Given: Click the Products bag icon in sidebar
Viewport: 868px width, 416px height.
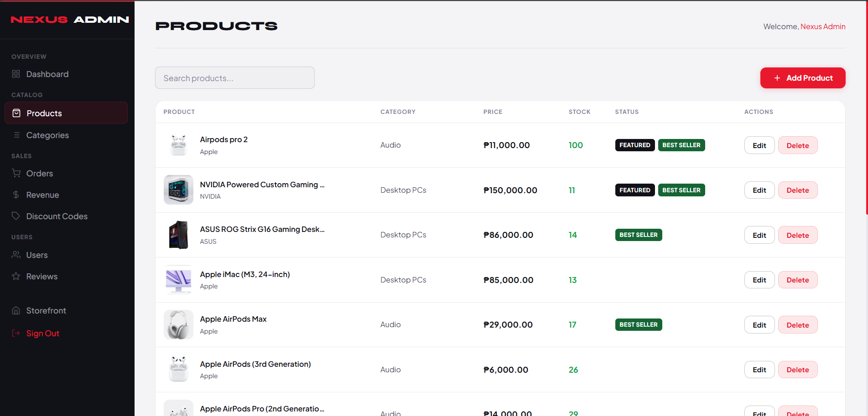Looking at the screenshot, I should coord(16,113).
